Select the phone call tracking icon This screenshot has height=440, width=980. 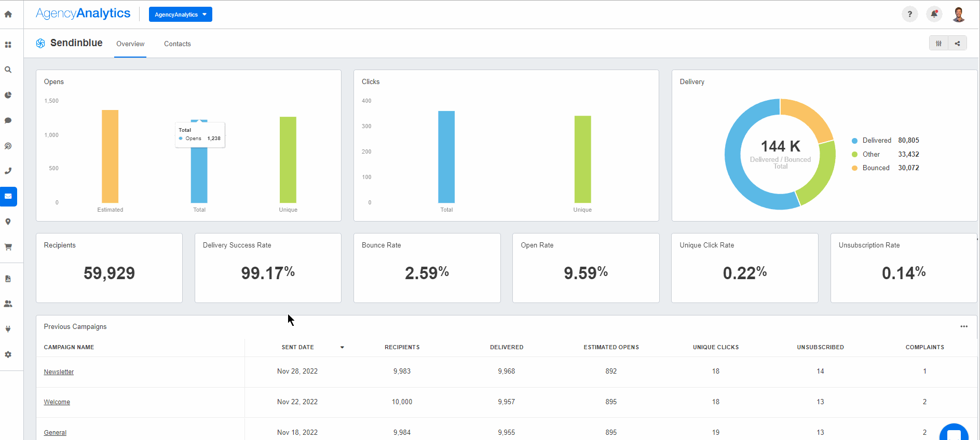pos(8,171)
